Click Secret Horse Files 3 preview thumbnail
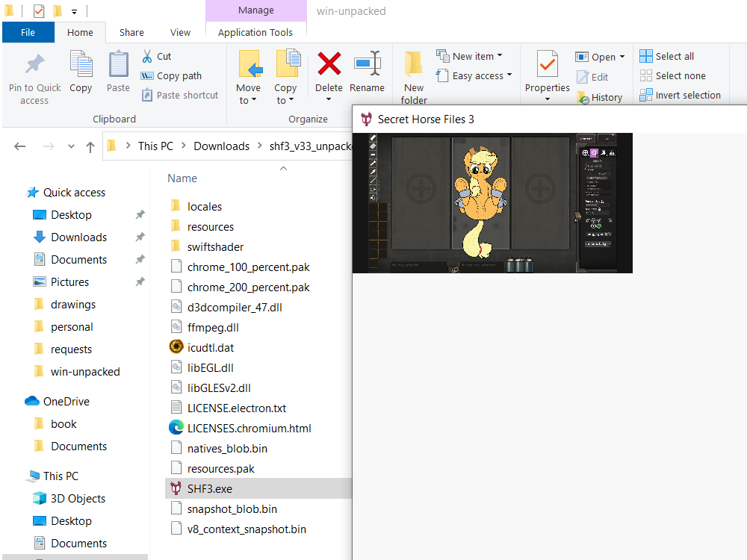Screen dimensions: 747x560 492,203
